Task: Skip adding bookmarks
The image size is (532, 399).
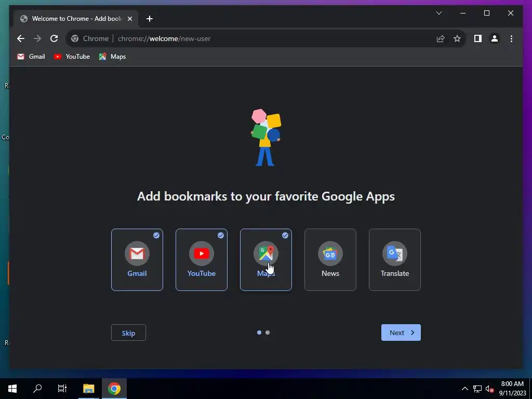Action: pyautogui.click(x=129, y=332)
